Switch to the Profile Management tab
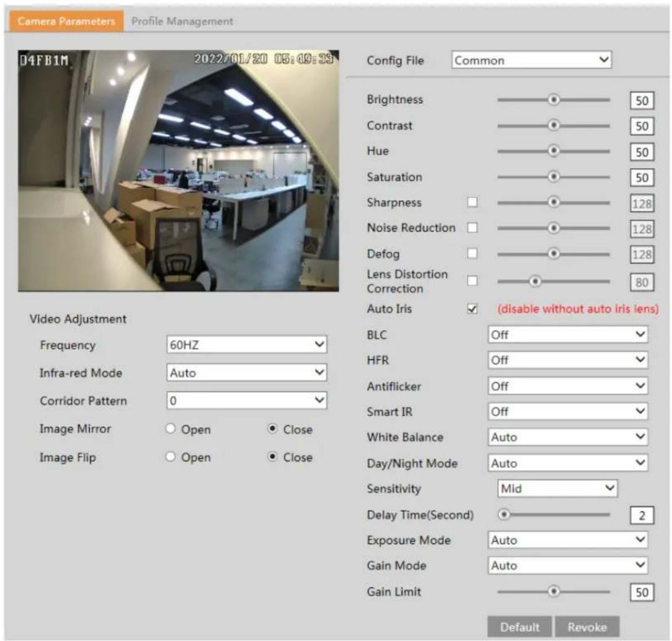Image resolution: width=672 pixels, height=641 pixels. pos(182,21)
